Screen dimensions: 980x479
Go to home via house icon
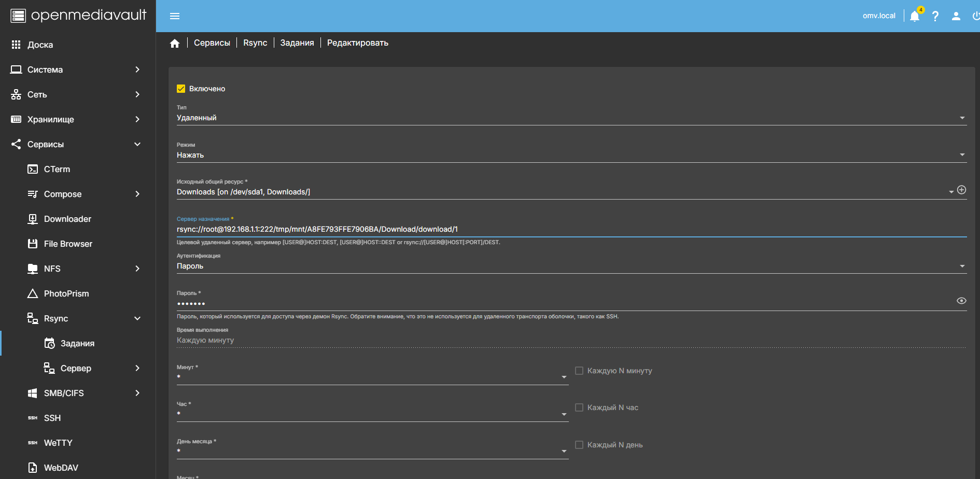coord(175,43)
